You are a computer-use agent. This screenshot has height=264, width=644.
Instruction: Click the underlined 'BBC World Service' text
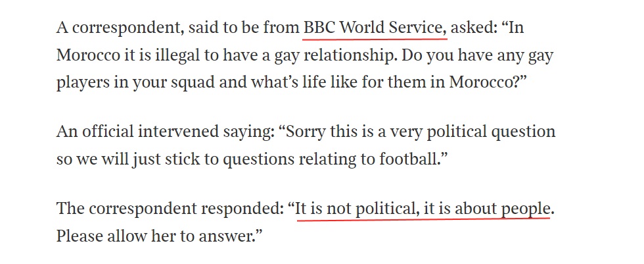click(x=372, y=28)
